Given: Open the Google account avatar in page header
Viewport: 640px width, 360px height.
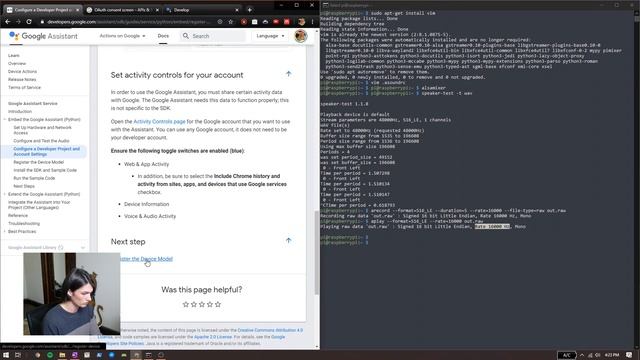Looking at the screenshot, I should coord(301,36).
